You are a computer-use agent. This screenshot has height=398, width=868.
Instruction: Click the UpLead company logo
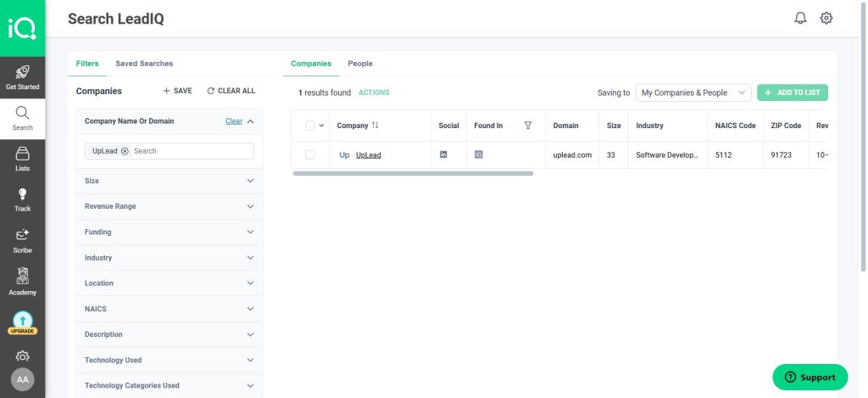(344, 155)
